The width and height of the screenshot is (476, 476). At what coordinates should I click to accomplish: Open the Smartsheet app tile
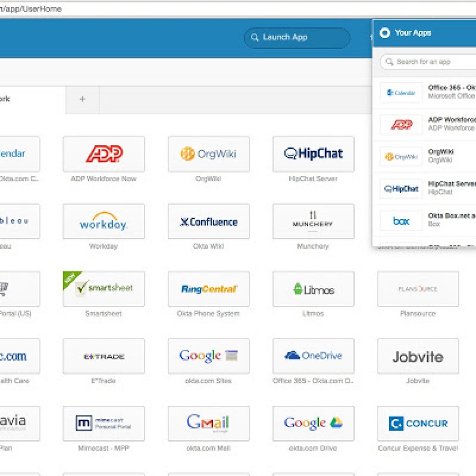104,289
